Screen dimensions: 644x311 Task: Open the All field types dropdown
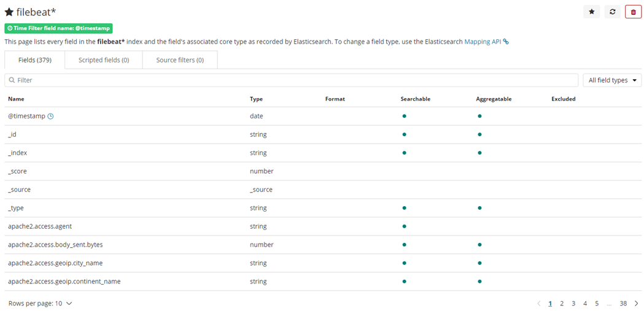(612, 80)
